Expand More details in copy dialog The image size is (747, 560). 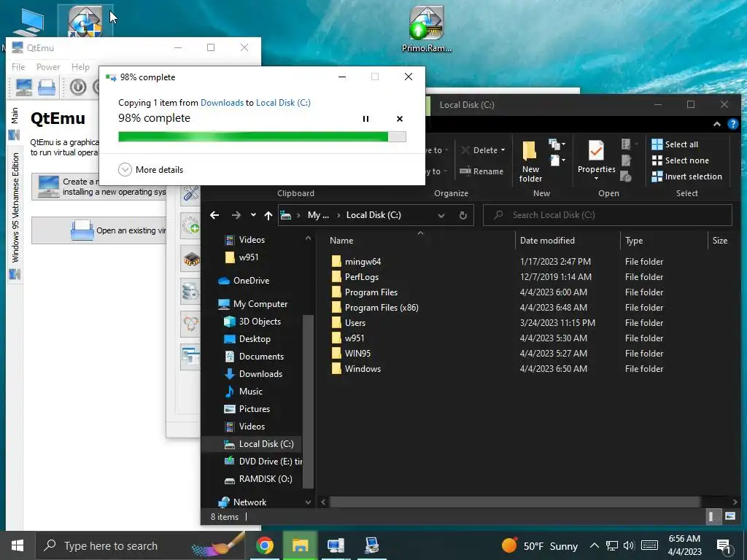(150, 169)
